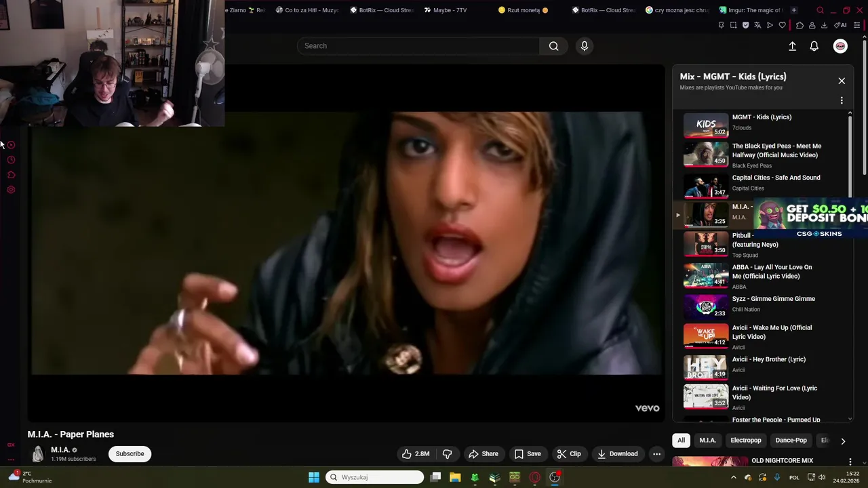The width and height of the screenshot is (868, 488).
Task: Select the M.I.A. filter chip
Action: coord(707,441)
